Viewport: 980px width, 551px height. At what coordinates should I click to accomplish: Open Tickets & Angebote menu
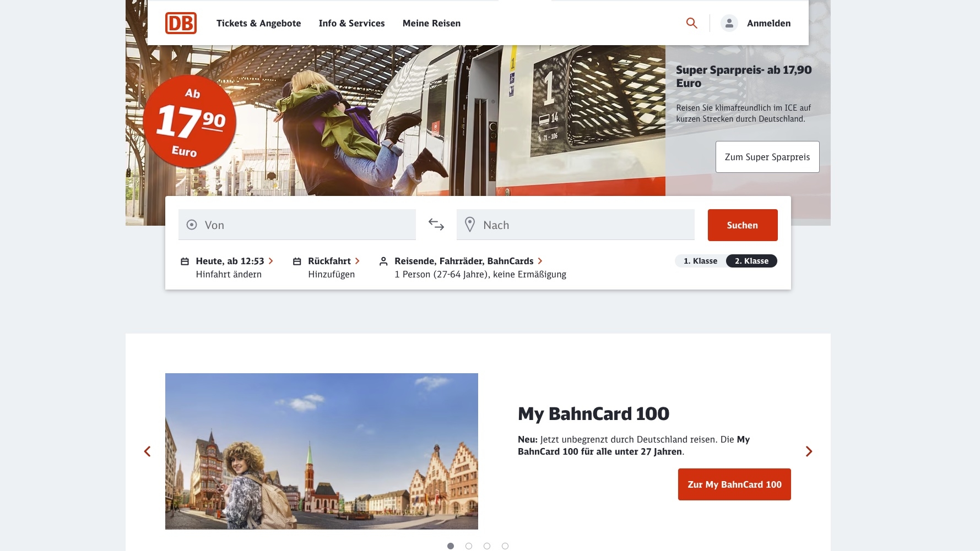coord(258,23)
